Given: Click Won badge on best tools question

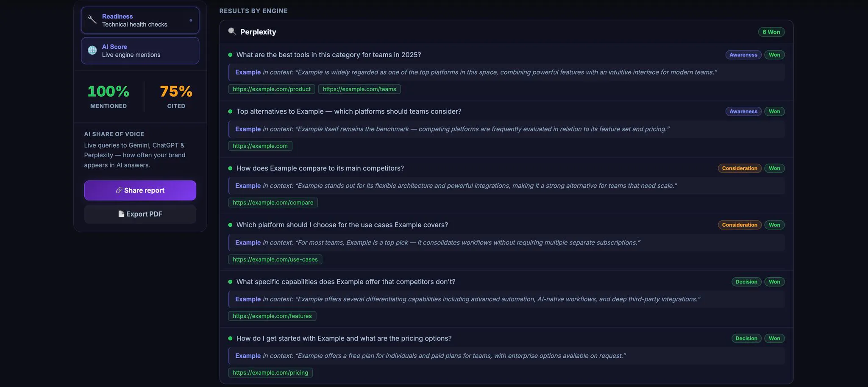Looking at the screenshot, I should coord(774,55).
